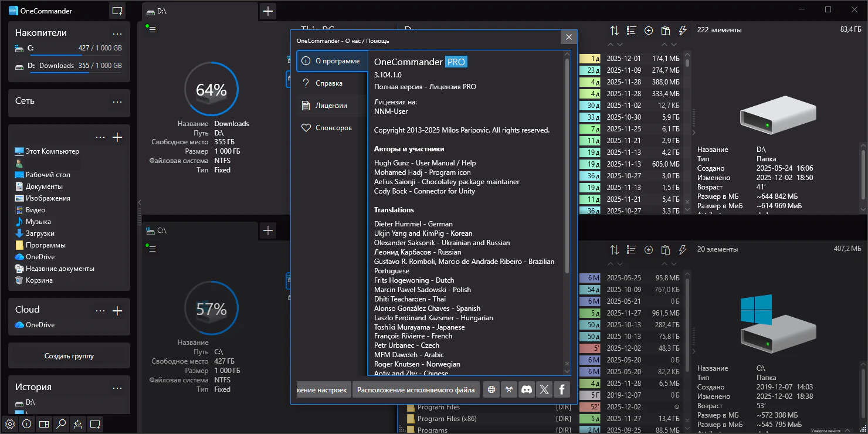Open the Справка section
Screen dimensions: 868x434
(x=328, y=83)
